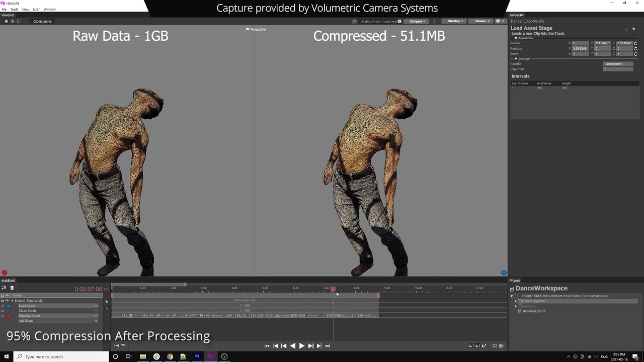Open the Window menu
The image size is (644, 362).
[49, 10]
